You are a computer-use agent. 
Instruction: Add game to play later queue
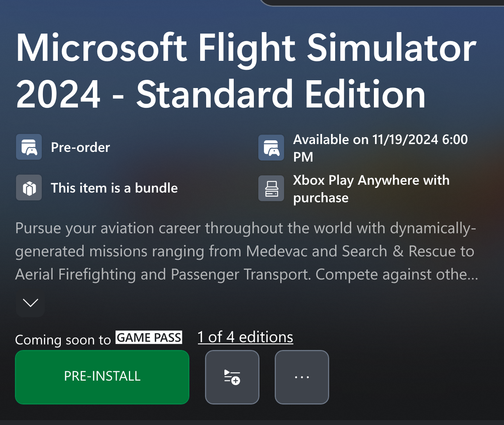pyautogui.click(x=232, y=377)
